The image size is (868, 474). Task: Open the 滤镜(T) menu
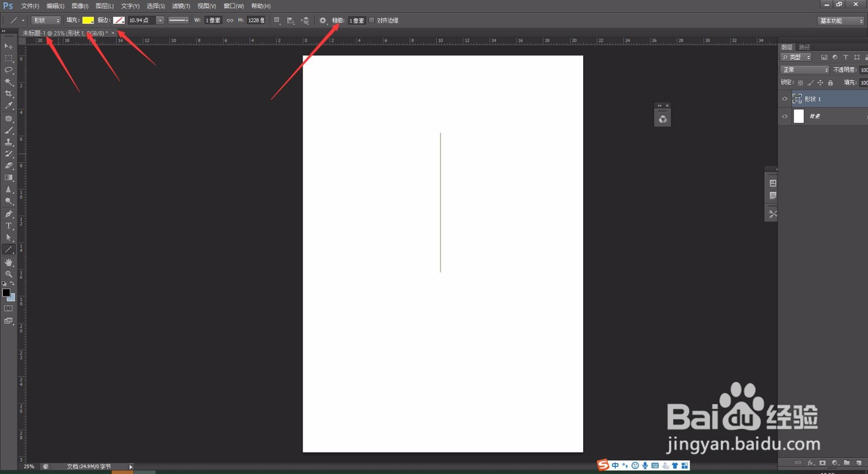181,6
